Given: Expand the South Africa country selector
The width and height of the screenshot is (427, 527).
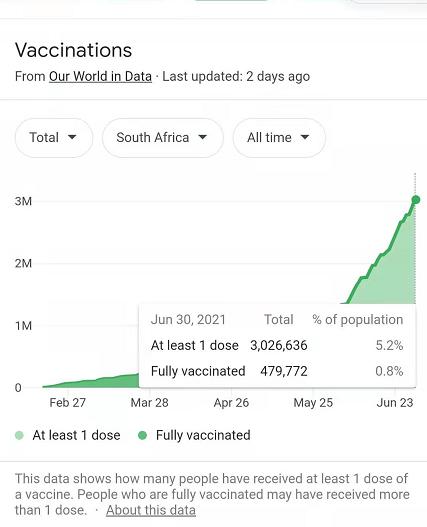Looking at the screenshot, I should (163, 137).
